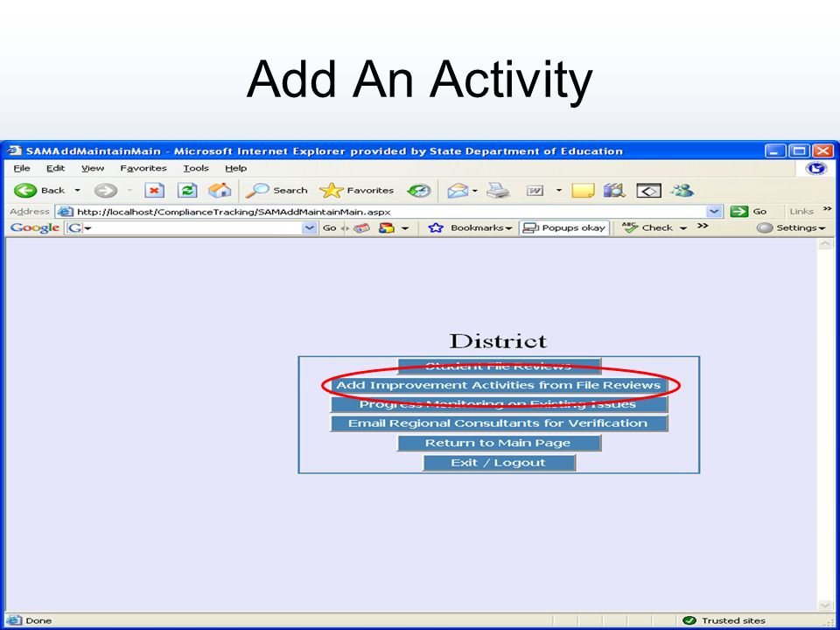Open the Tools menu

[196, 168]
